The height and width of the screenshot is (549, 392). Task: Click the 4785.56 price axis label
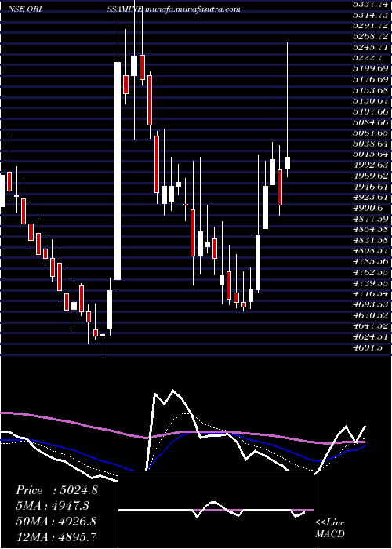point(369,262)
